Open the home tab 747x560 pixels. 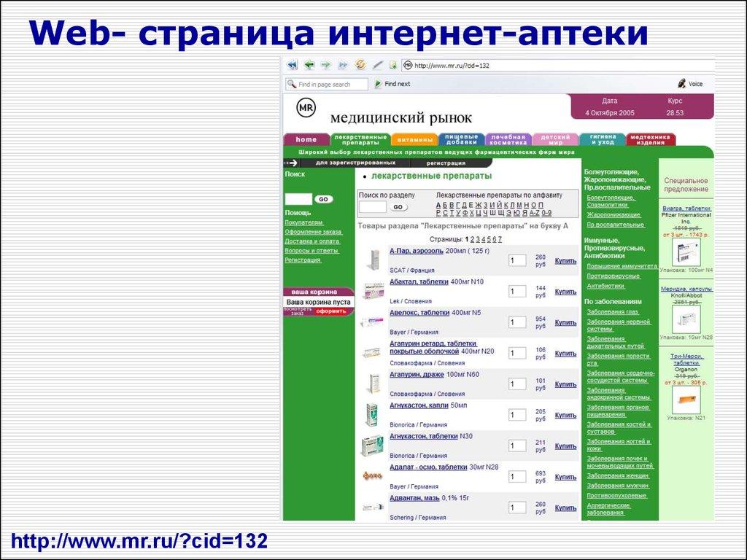pos(306,139)
